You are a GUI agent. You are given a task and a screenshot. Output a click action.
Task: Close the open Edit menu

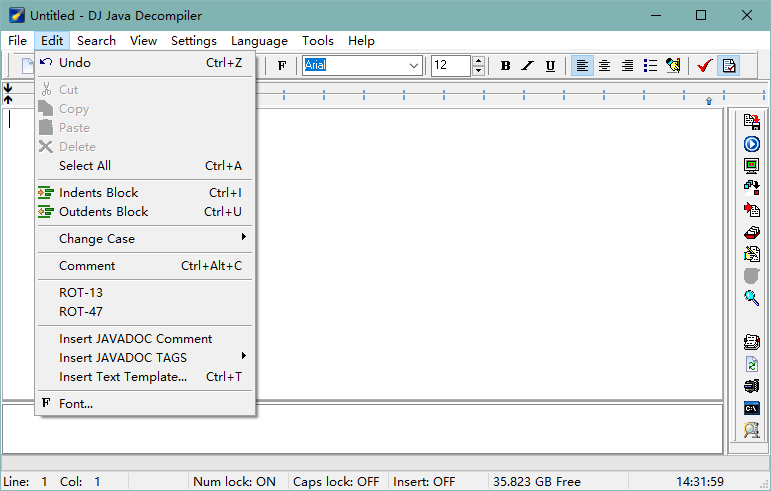[x=52, y=41]
